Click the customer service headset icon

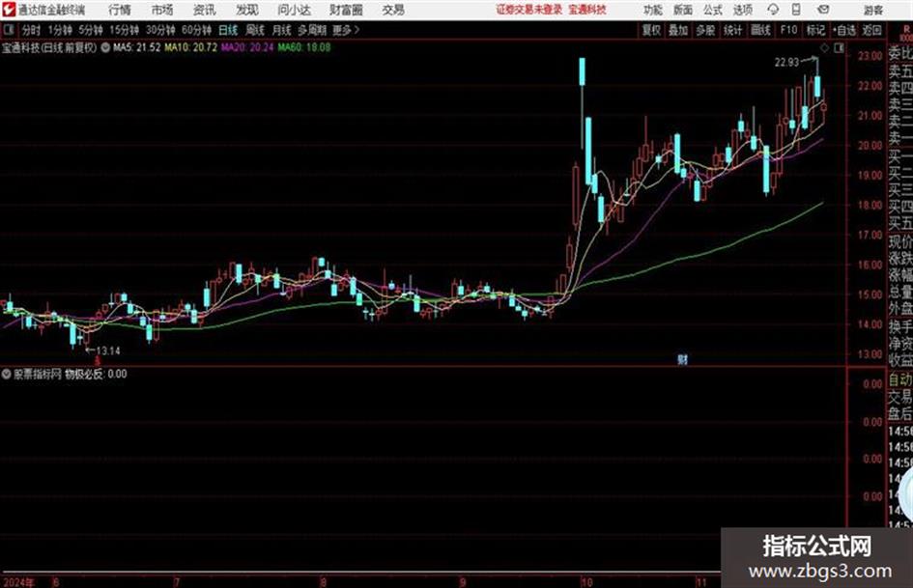click(773, 10)
